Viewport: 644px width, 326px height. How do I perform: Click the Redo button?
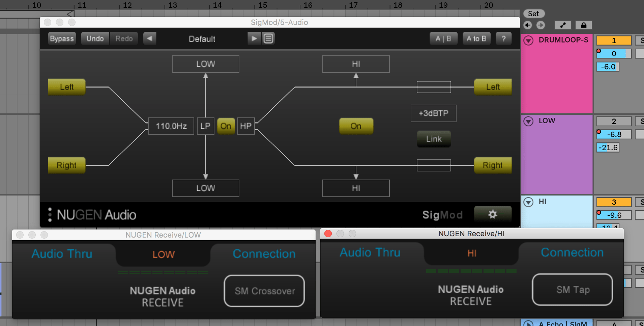click(x=124, y=38)
